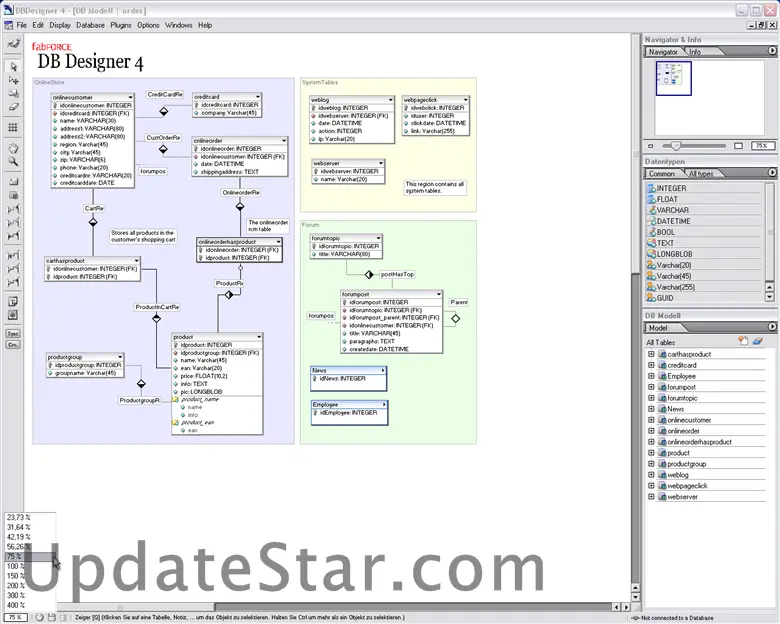
Task: Select the New Note tool
Action: 13,302
